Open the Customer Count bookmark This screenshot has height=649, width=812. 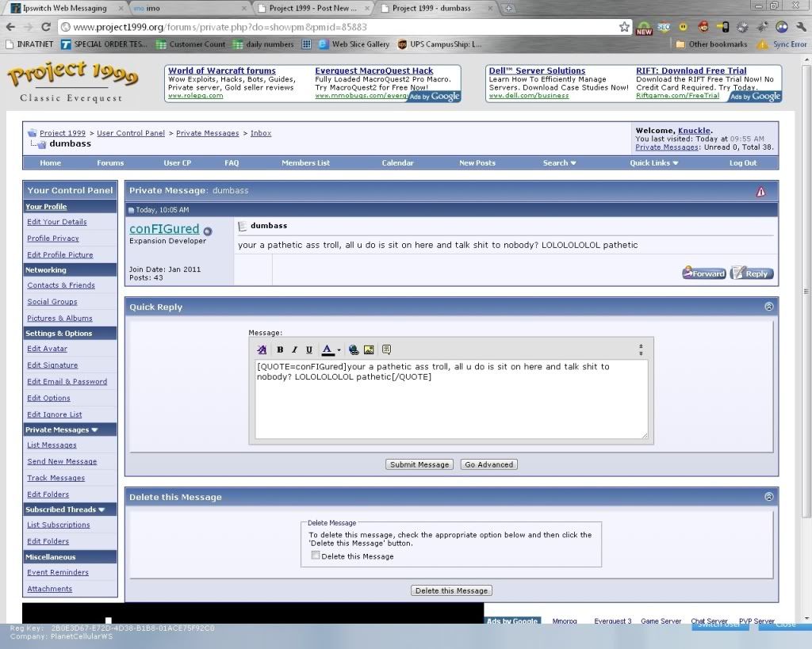coord(190,44)
